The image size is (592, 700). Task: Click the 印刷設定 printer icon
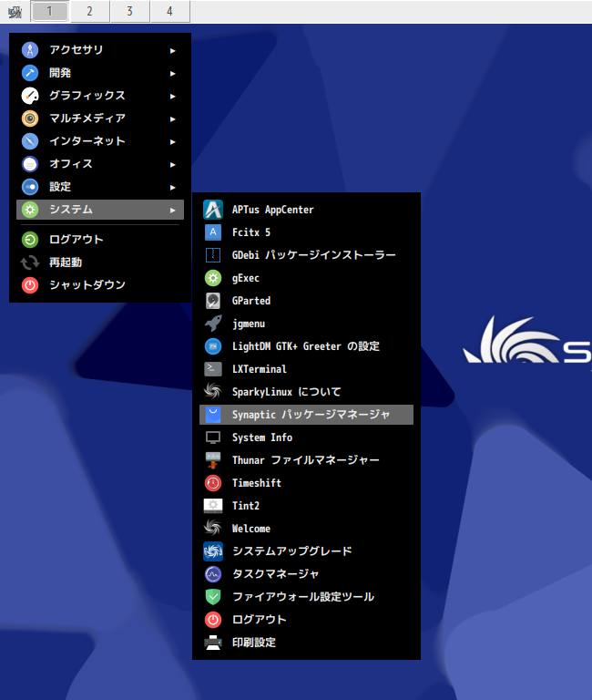pyautogui.click(x=213, y=643)
